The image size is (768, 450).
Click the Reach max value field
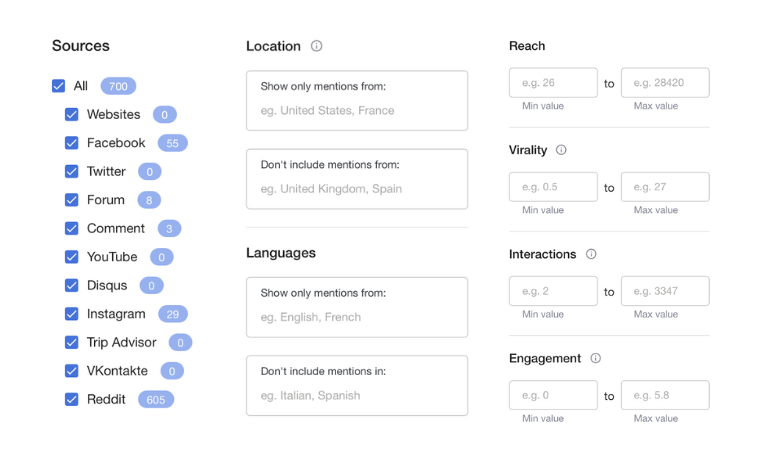click(665, 83)
